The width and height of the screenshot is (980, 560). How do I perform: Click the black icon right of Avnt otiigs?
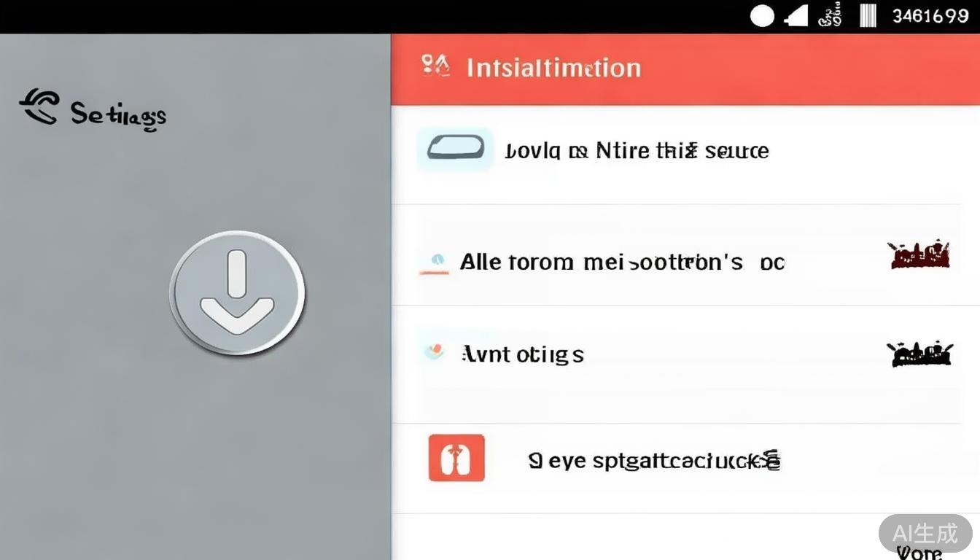point(920,354)
